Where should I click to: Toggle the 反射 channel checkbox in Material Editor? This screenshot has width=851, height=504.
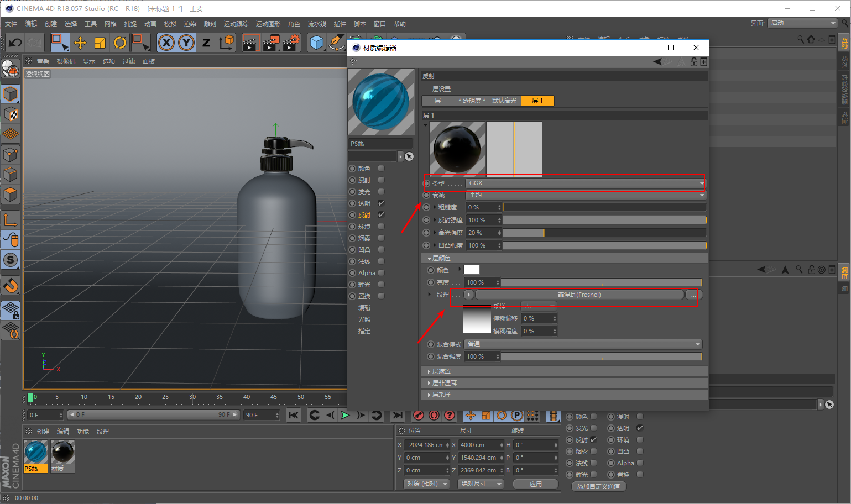[381, 215]
